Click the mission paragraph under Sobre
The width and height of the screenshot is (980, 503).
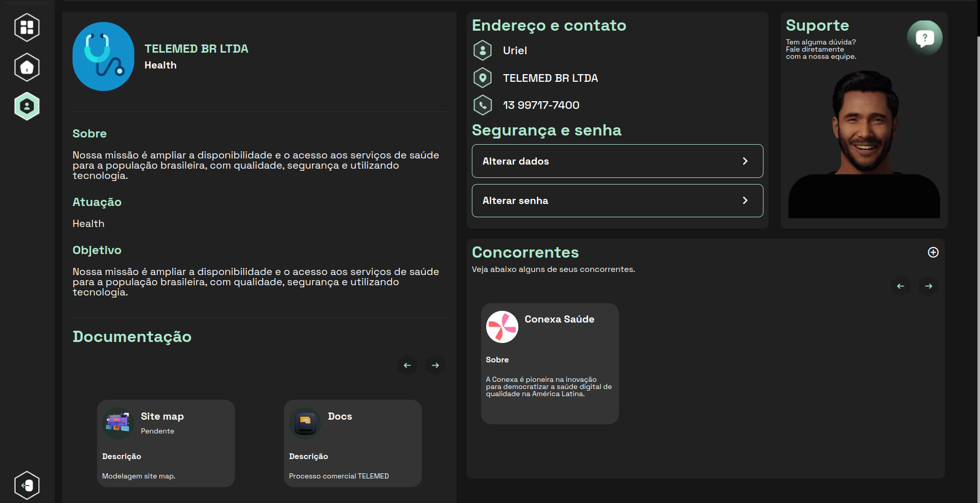(x=256, y=165)
